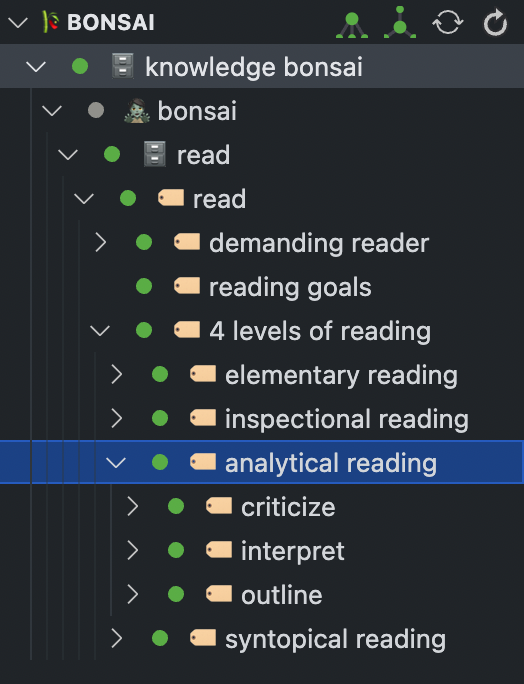Click the sync arrows icon in header

448,22
